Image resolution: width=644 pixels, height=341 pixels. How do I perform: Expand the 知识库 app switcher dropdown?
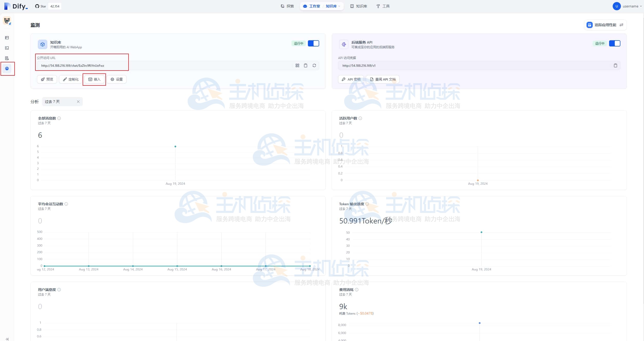(333, 6)
